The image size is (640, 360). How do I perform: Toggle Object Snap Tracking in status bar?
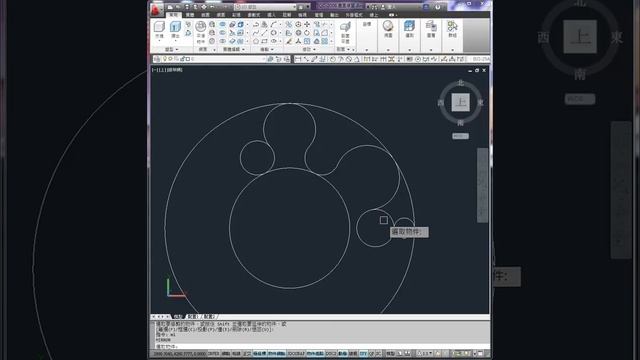click(316, 353)
